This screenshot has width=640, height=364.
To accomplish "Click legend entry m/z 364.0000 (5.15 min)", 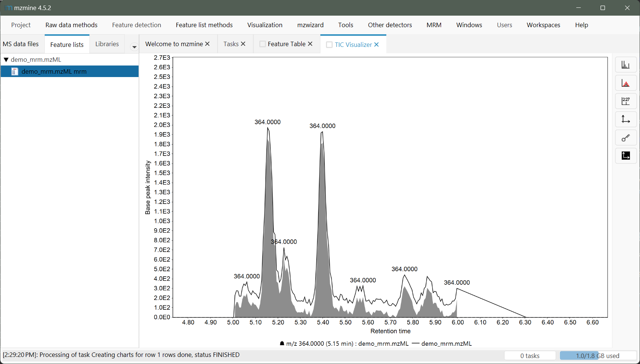I will click(344, 344).
